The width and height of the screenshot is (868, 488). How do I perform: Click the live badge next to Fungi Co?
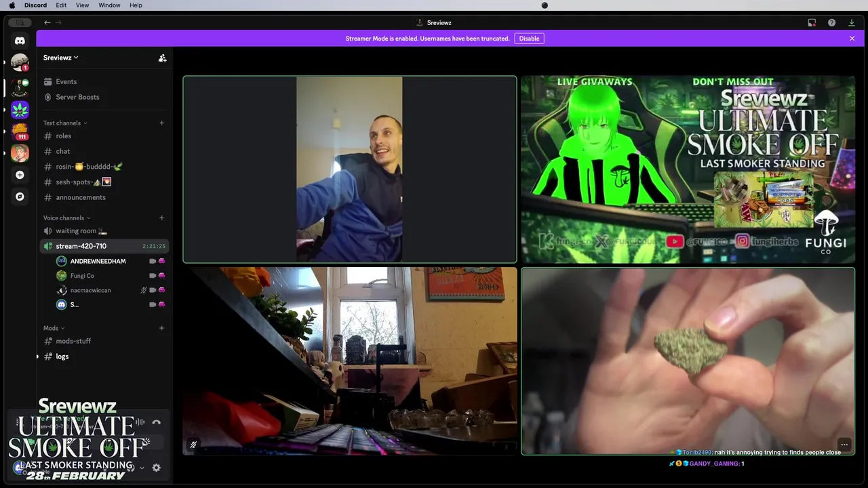[161, 276]
